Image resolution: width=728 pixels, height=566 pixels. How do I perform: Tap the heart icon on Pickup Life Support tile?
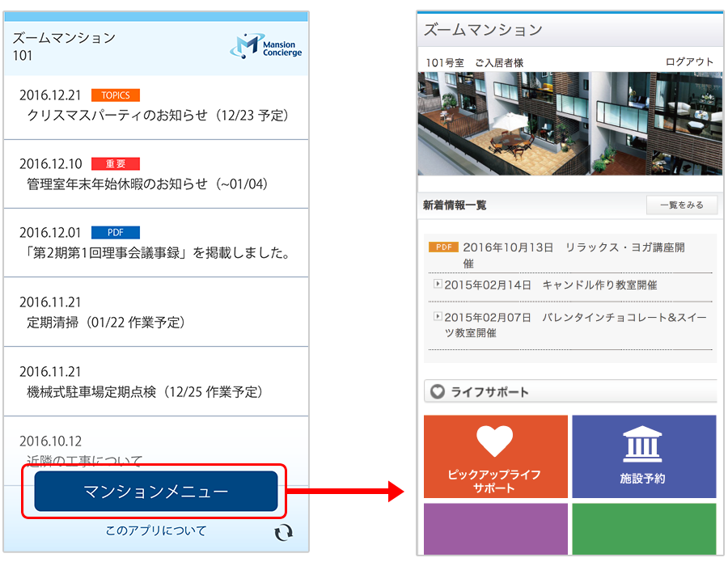(x=495, y=441)
